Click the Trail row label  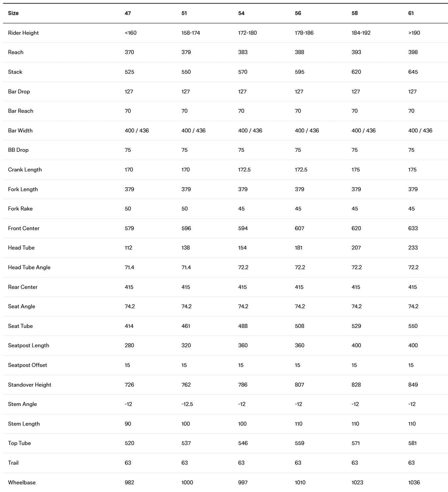coord(13,463)
